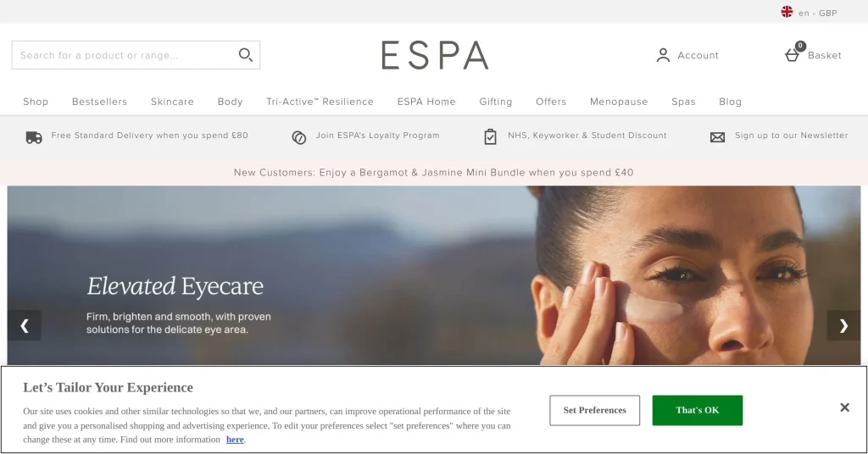Accept cookies with That's OK button
Image resolution: width=868 pixels, height=454 pixels.
[x=697, y=410]
